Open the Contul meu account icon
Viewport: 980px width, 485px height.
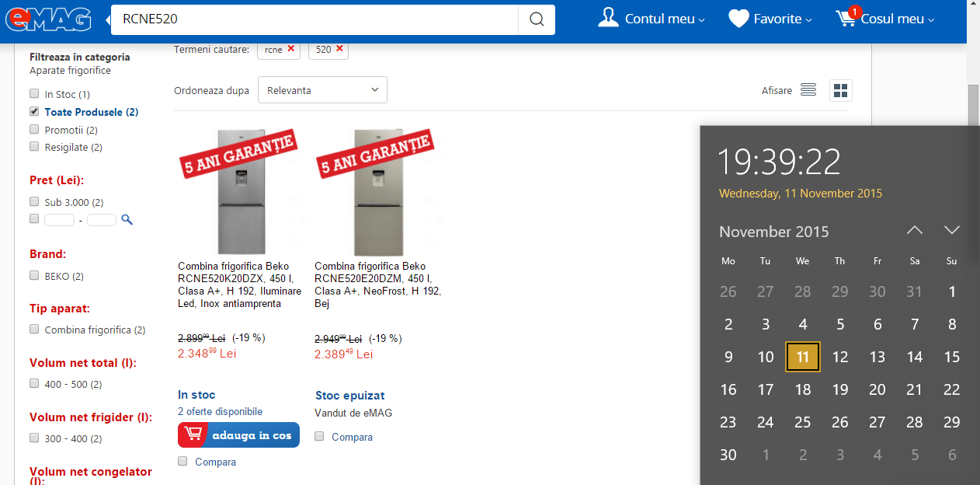click(609, 18)
